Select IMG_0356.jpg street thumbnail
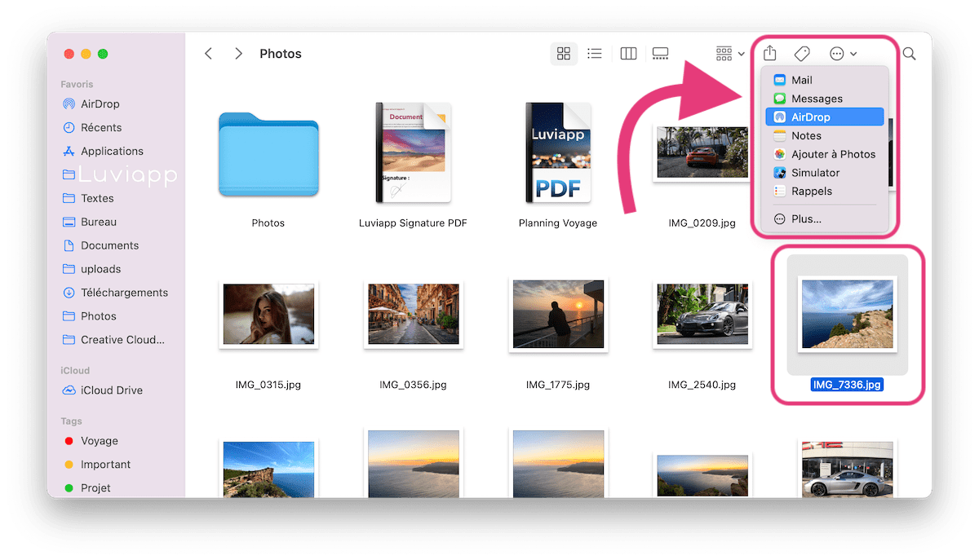 (x=413, y=314)
